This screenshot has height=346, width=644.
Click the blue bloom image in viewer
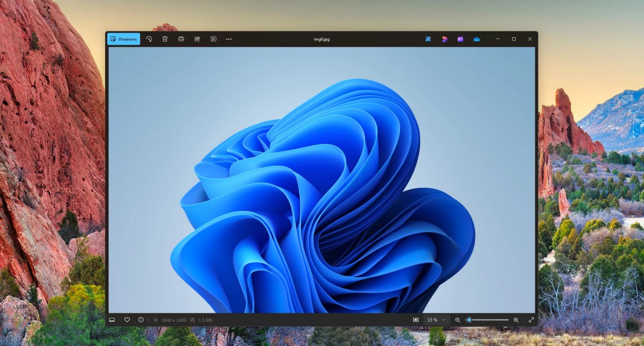pyautogui.click(x=322, y=201)
